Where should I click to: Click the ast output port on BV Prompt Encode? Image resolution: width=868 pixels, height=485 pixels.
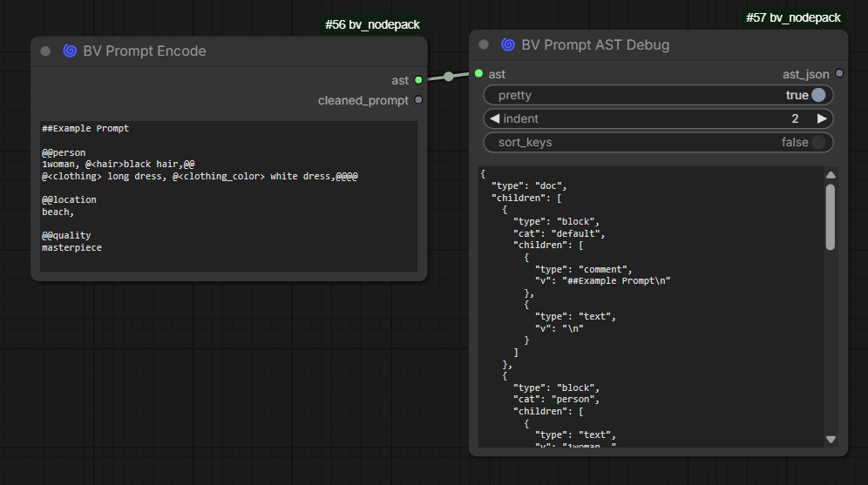[418, 80]
